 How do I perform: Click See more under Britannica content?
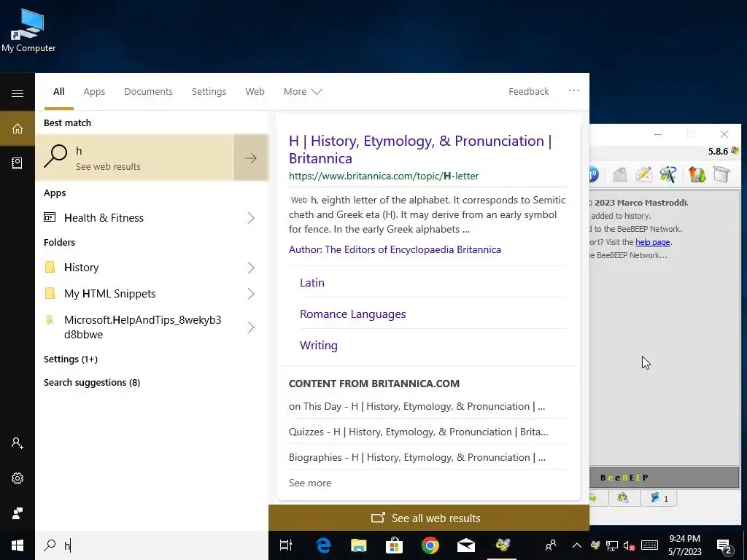[x=310, y=483]
